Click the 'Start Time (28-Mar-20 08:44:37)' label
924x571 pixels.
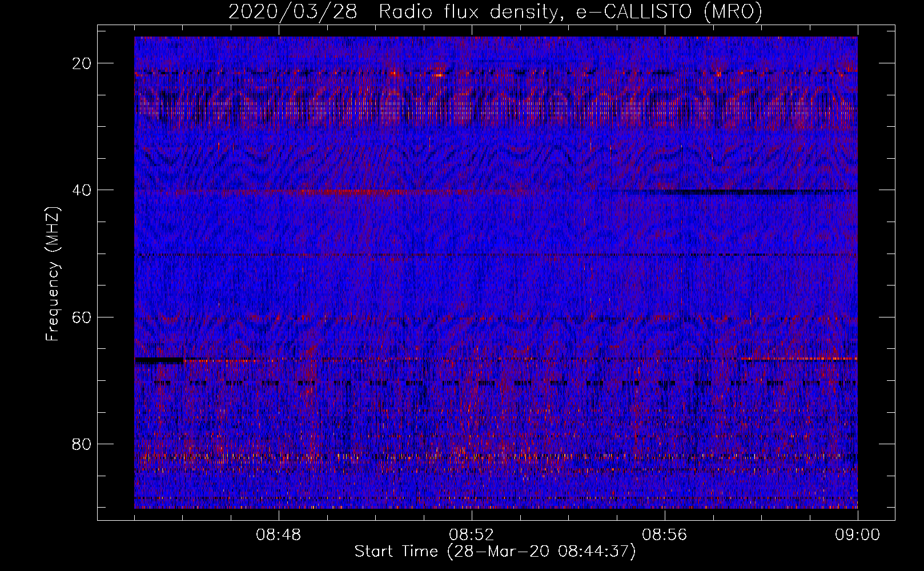(x=495, y=552)
